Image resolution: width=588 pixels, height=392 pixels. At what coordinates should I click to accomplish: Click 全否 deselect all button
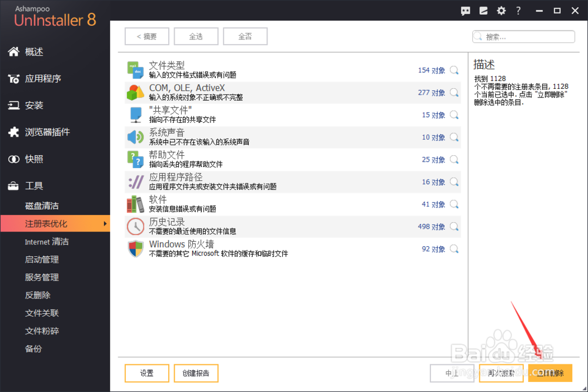[245, 36]
